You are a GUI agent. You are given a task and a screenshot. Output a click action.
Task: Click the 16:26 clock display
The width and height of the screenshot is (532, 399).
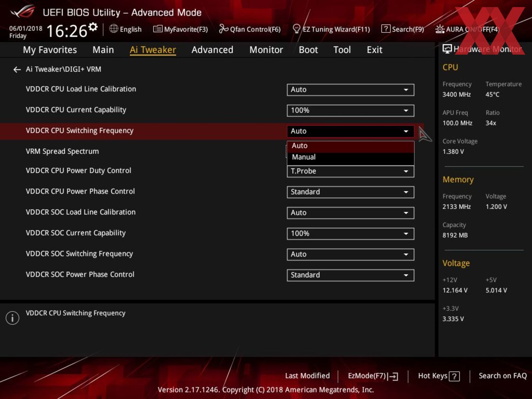67,31
